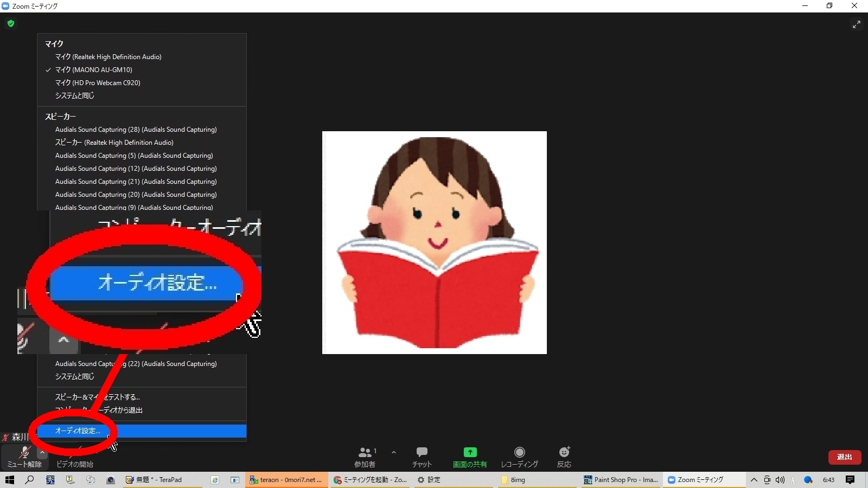Click Zoom ミーティング taskbar button
868x488 pixels.
(x=704, y=480)
